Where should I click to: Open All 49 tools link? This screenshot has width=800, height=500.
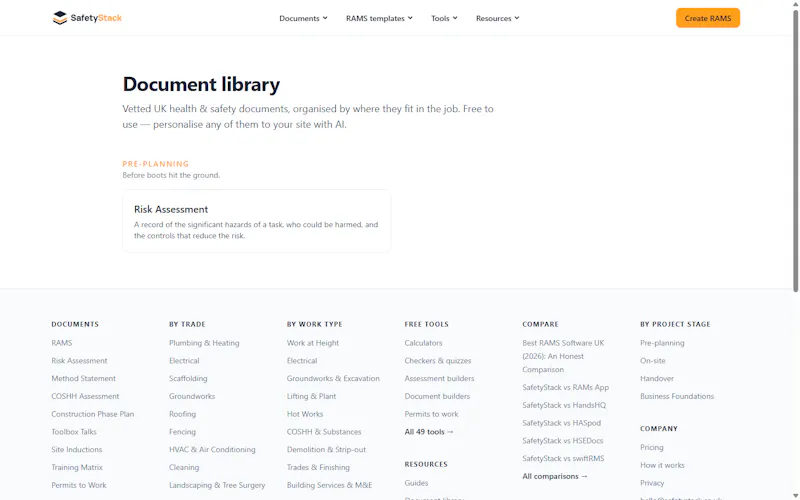click(429, 432)
